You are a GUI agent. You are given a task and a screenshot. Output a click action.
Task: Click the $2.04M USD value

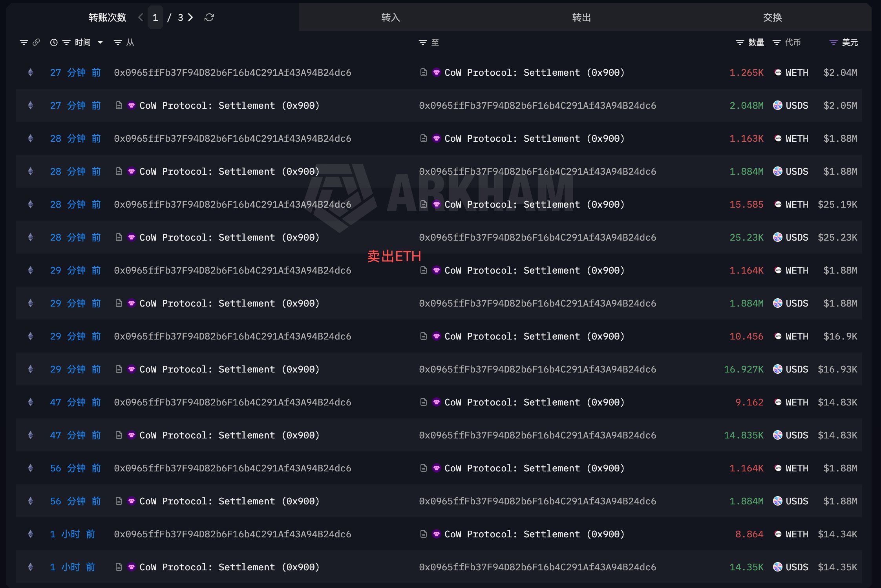pos(840,73)
